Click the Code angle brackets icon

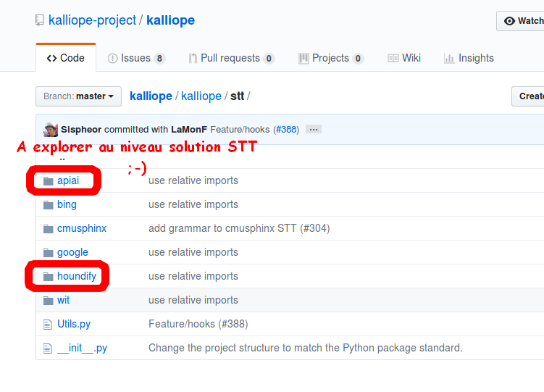pyautogui.click(x=51, y=58)
